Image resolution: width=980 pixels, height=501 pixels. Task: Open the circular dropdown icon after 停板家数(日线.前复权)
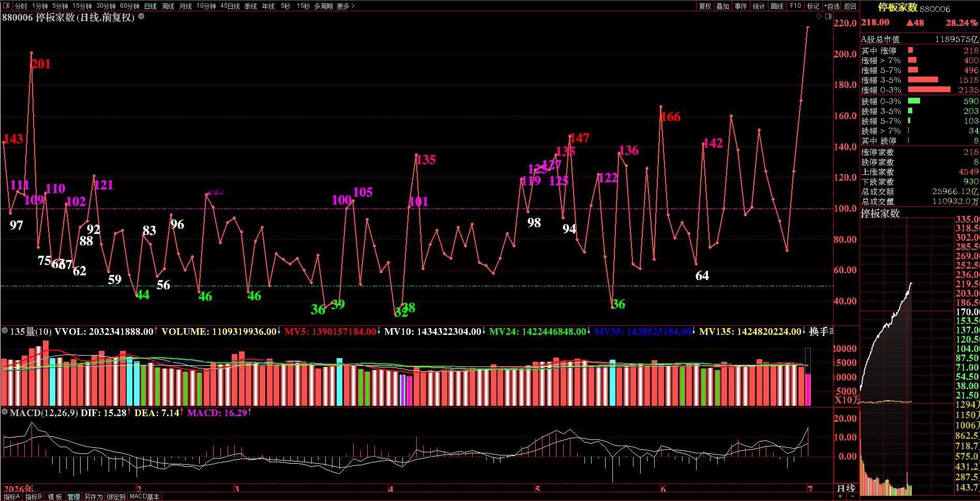[141, 17]
